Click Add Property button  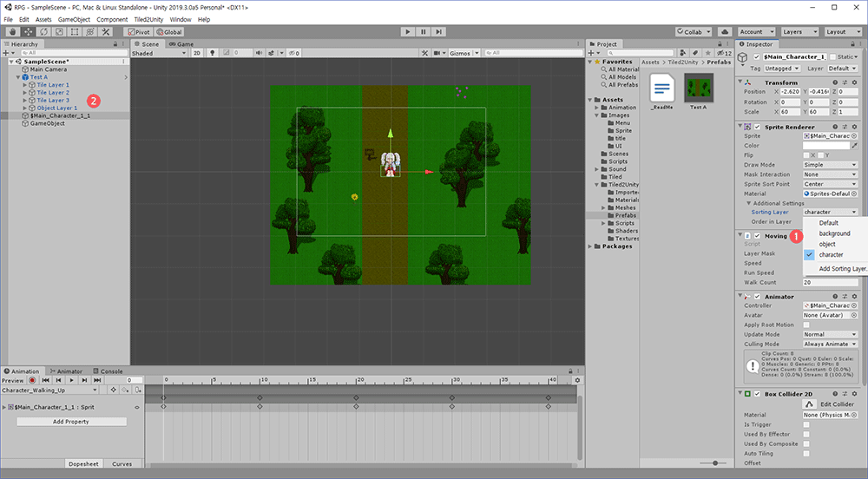[x=71, y=422]
